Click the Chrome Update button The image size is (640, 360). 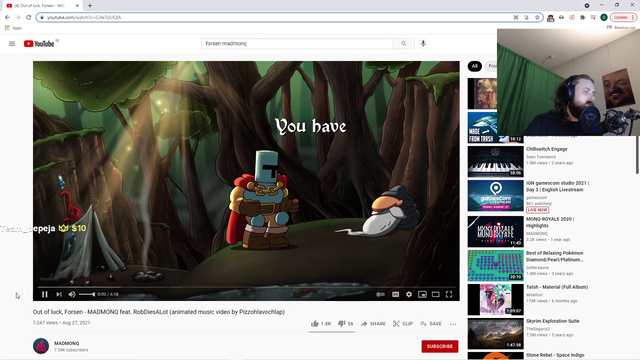pyautogui.click(x=623, y=17)
